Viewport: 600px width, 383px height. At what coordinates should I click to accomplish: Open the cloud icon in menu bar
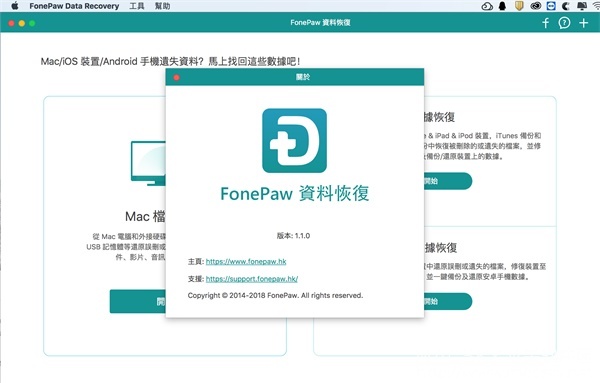(487, 6)
